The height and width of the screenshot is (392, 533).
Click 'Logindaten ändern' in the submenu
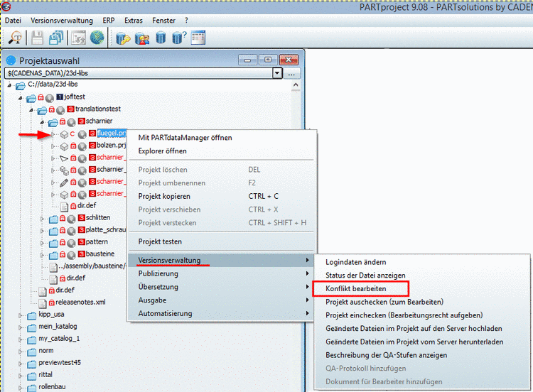[355, 262]
